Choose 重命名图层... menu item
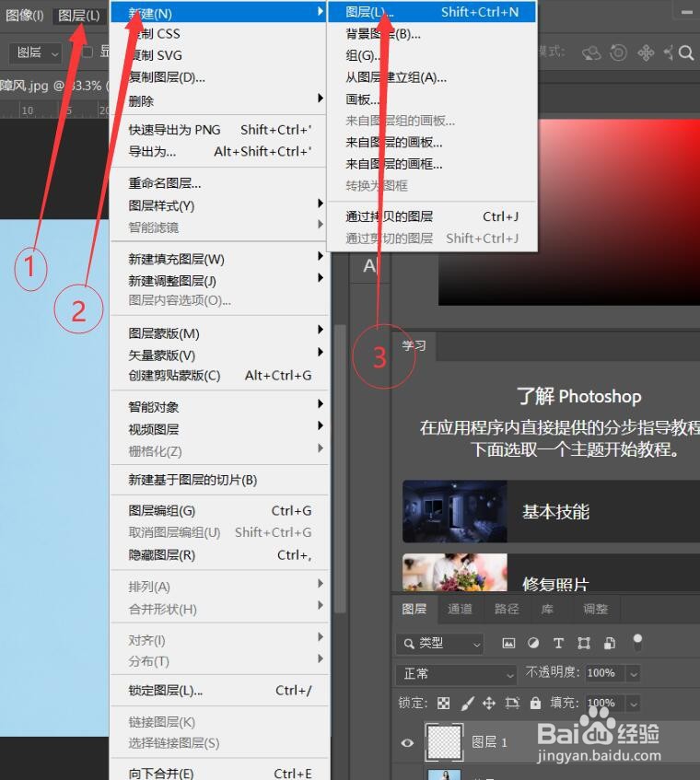 click(x=218, y=183)
